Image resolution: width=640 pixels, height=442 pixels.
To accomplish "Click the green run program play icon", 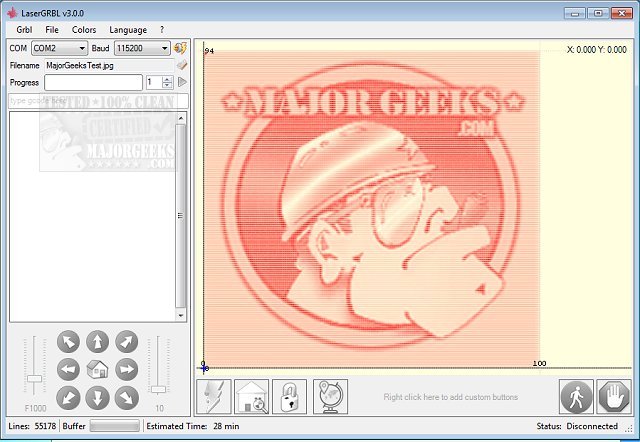I will [182, 82].
